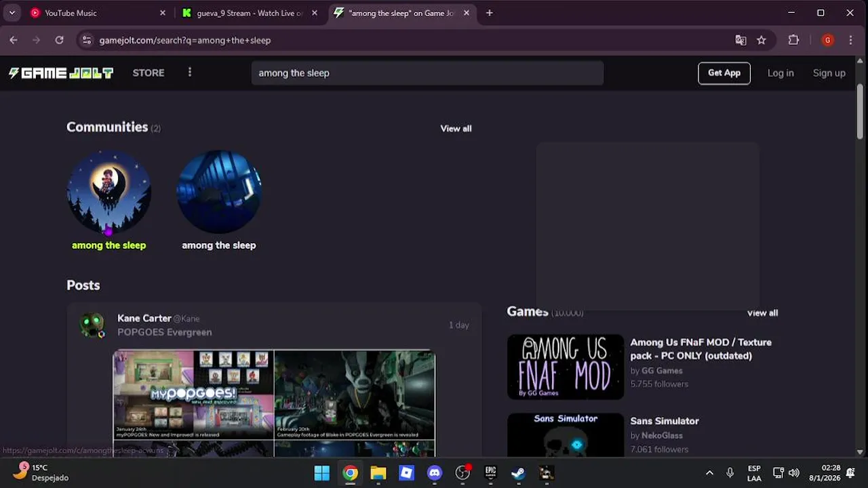Screen dimensions: 868x488
Task: Select the green "among the sleep" community label
Action: pyautogui.click(x=109, y=245)
